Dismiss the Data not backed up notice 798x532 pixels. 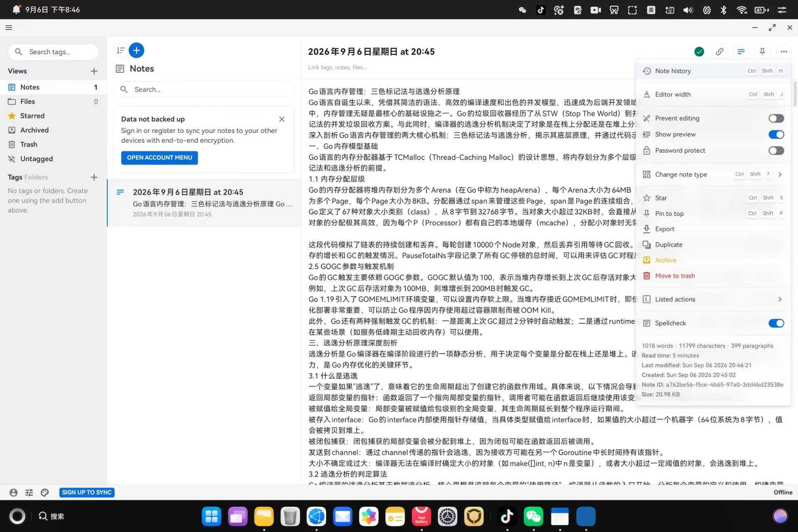tap(282, 119)
